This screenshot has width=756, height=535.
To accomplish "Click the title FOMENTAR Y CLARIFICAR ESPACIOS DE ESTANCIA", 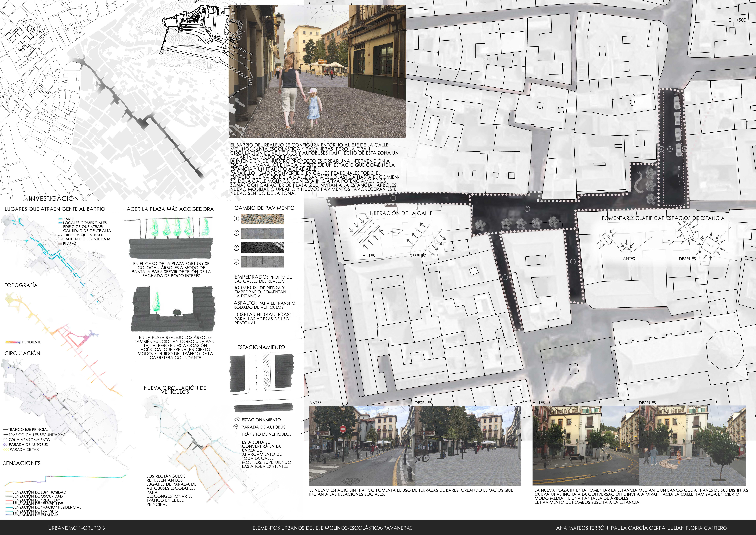I will pyautogui.click(x=663, y=218).
